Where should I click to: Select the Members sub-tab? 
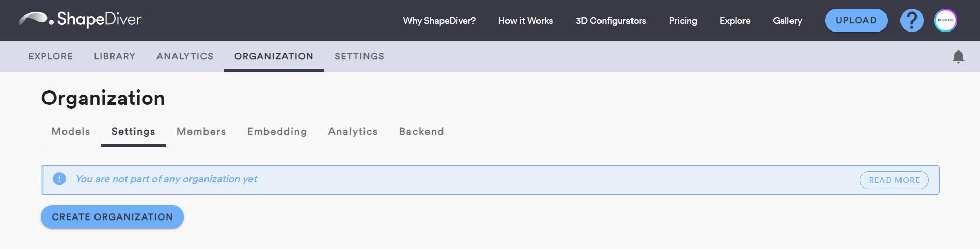(201, 132)
